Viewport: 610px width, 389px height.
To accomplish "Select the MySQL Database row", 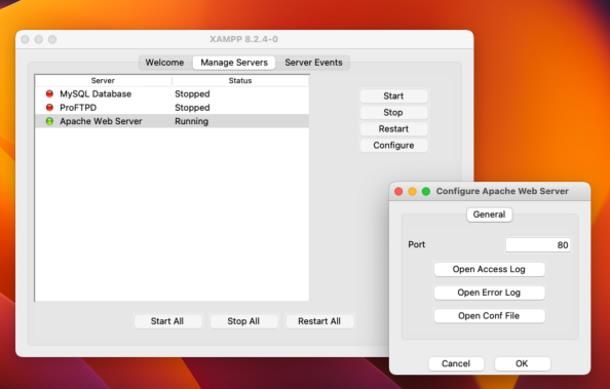I will [172, 94].
